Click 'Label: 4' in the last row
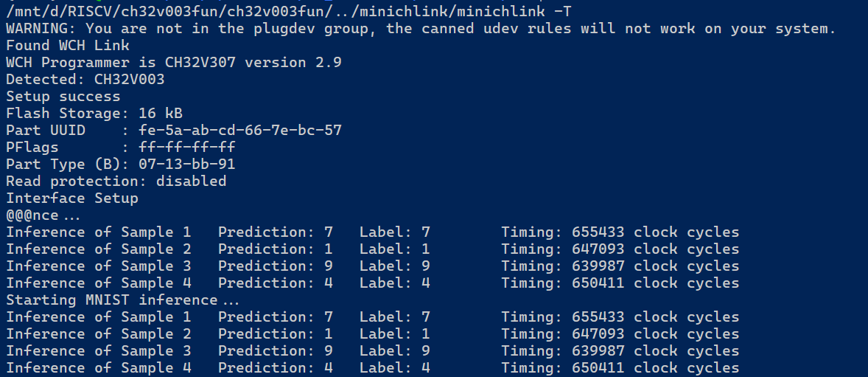 (394, 367)
